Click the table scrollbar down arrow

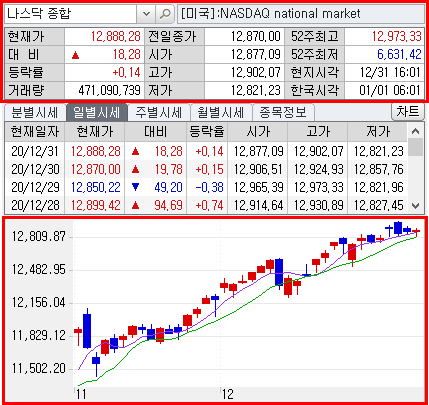(x=415, y=206)
